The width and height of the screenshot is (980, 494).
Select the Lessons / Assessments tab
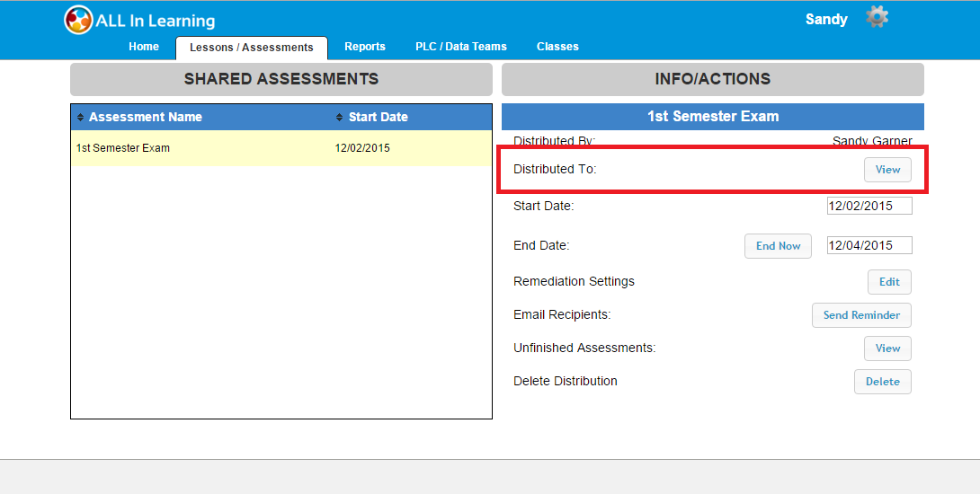(252, 48)
